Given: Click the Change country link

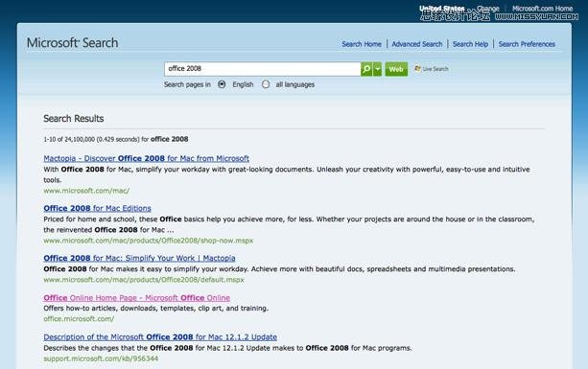Looking at the screenshot, I should tap(488, 9).
